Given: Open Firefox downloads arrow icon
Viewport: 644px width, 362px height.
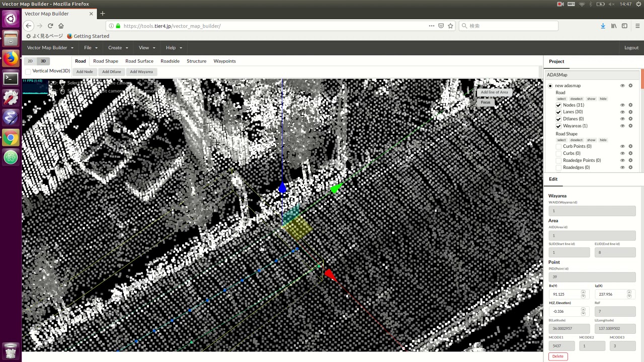Looking at the screenshot, I should [x=603, y=26].
